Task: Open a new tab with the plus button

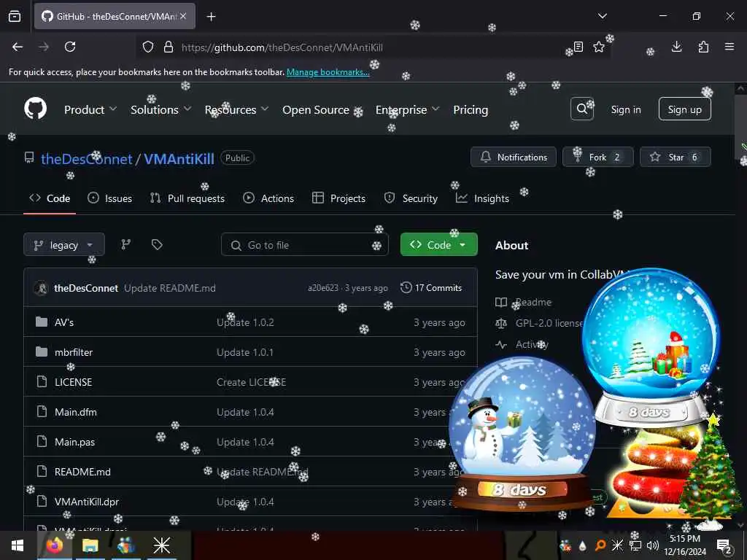Action: pyautogui.click(x=211, y=17)
